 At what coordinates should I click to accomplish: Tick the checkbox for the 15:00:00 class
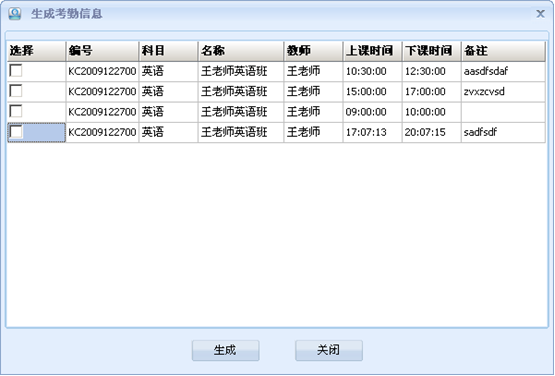[x=16, y=91]
